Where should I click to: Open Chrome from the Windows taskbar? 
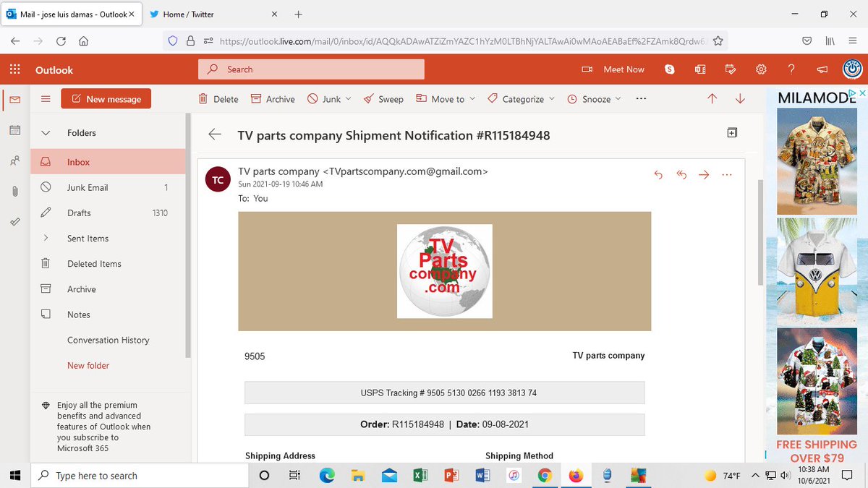(545, 475)
